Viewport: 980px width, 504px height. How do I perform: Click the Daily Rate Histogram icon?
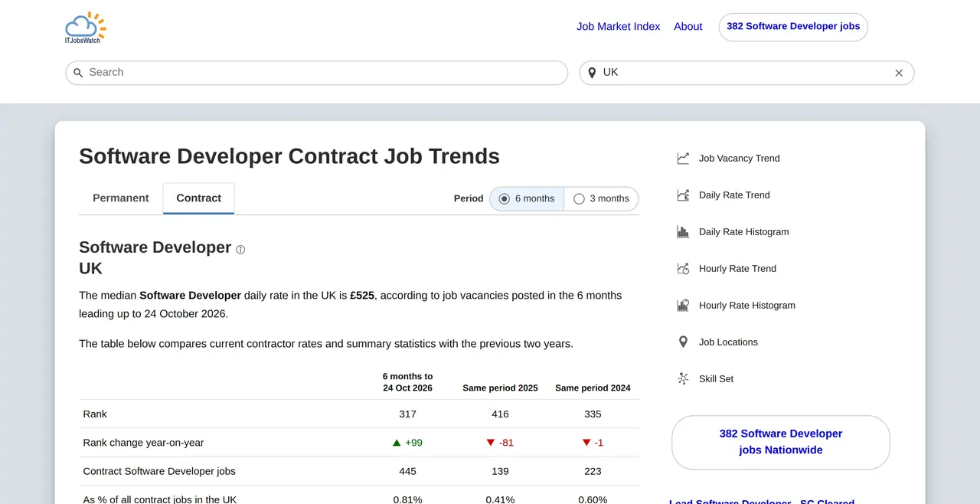click(x=683, y=232)
